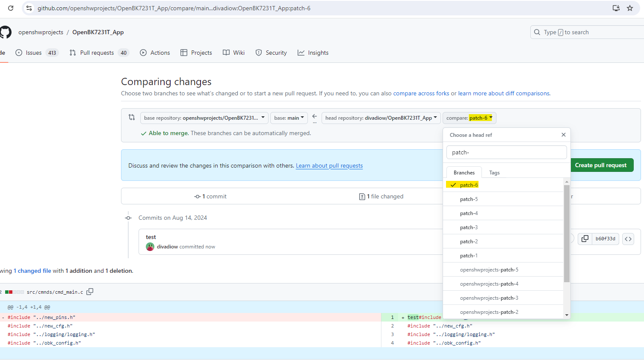Click divadiow's avatar image
Viewport: 644px width, 363px height.
click(150, 247)
